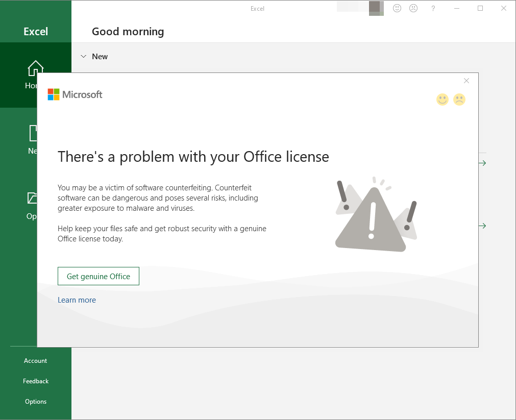Click the Help question mark icon

pyautogui.click(x=433, y=8)
